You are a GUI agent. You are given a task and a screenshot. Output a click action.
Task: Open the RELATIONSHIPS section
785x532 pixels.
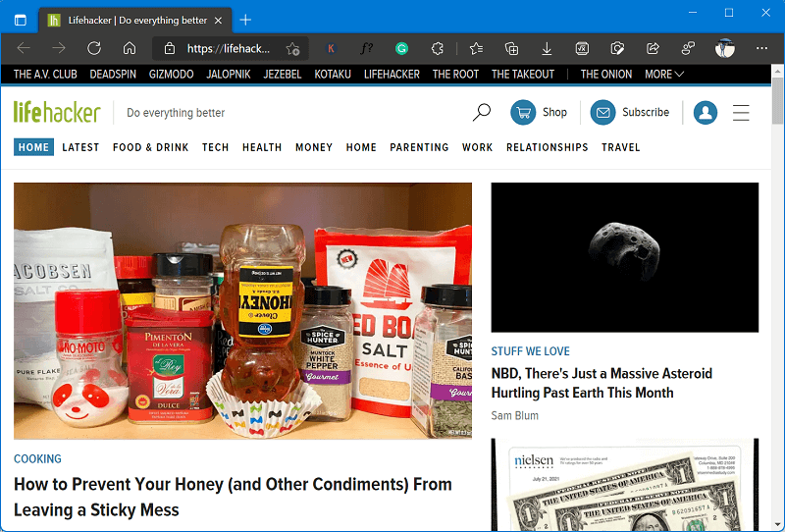coord(548,147)
